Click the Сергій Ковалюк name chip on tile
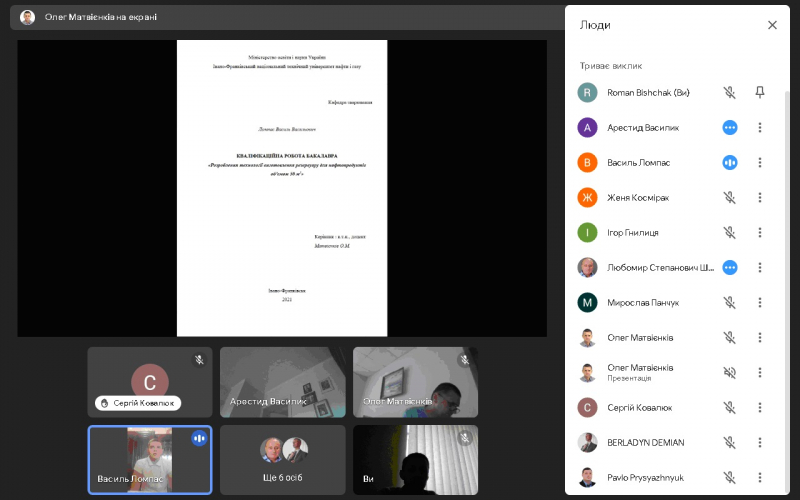The width and height of the screenshot is (800, 500). coord(138,403)
